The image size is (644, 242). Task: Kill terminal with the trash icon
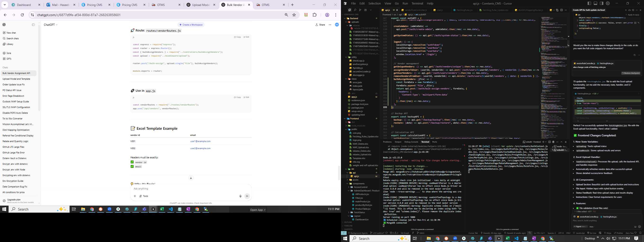pyautogui.click(x=553, y=142)
